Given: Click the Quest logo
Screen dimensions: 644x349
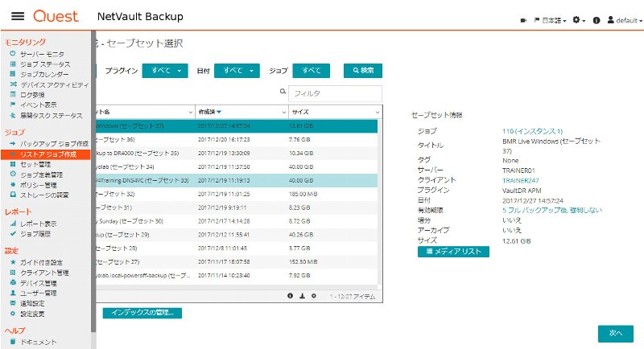Looking at the screenshot, I should pos(56,16).
